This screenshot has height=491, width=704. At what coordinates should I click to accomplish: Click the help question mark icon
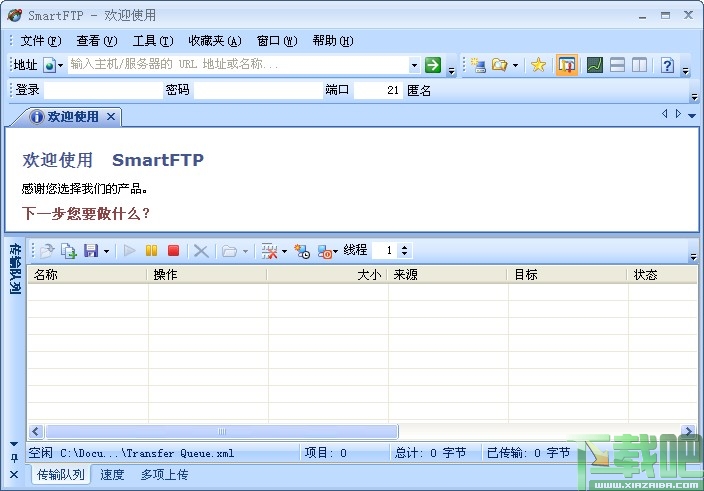pyautogui.click(x=667, y=66)
